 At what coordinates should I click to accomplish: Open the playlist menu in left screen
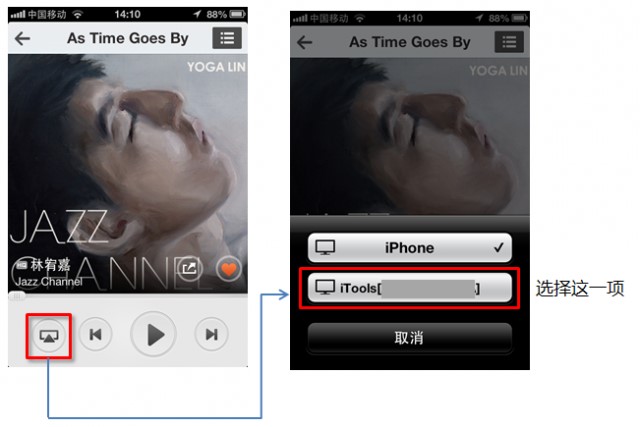[x=227, y=38]
